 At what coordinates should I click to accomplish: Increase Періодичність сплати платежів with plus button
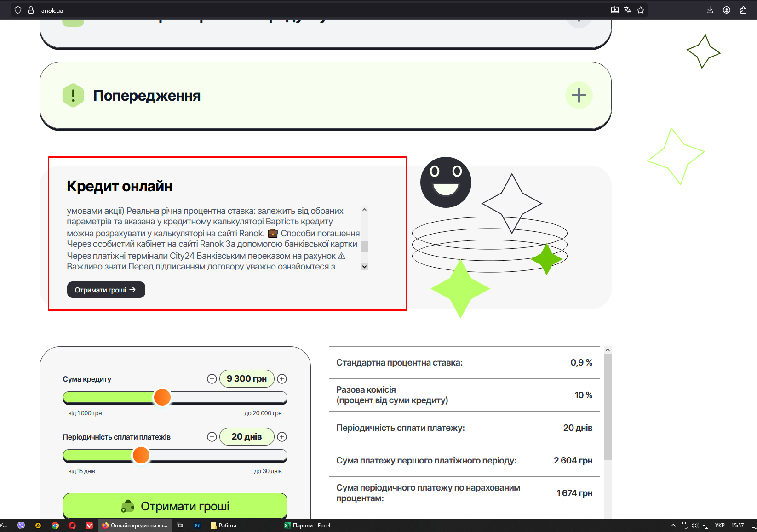[282, 437]
